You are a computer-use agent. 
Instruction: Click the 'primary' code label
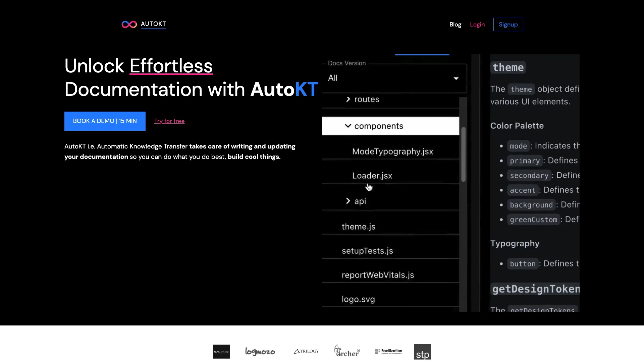pyautogui.click(x=525, y=161)
